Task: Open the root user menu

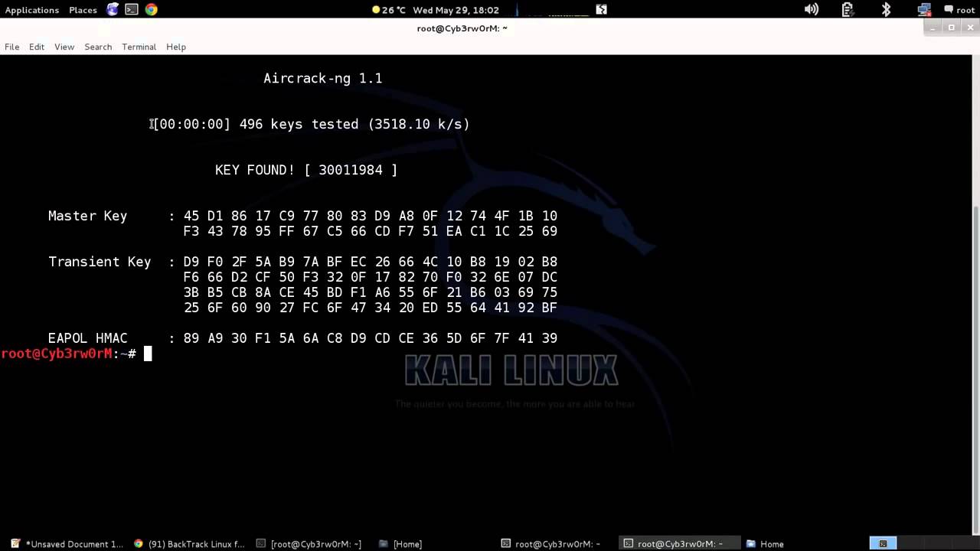Action: pyautogui.click(x=959, y=10)
